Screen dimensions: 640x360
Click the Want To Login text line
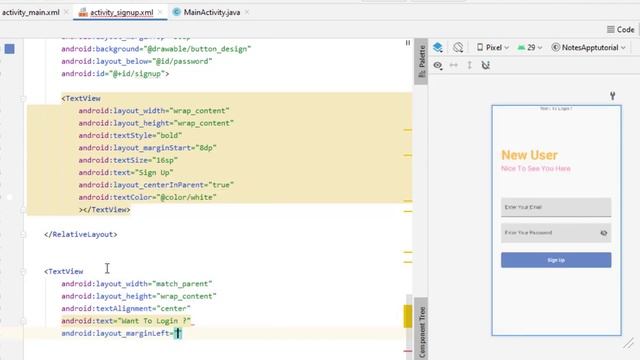coord(126,321)
